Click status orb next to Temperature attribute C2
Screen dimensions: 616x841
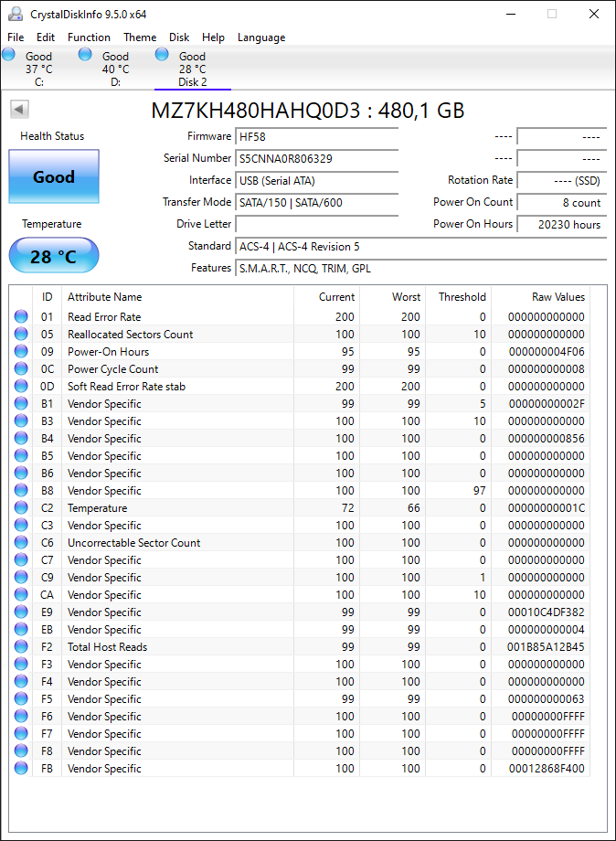click(21, 508)
